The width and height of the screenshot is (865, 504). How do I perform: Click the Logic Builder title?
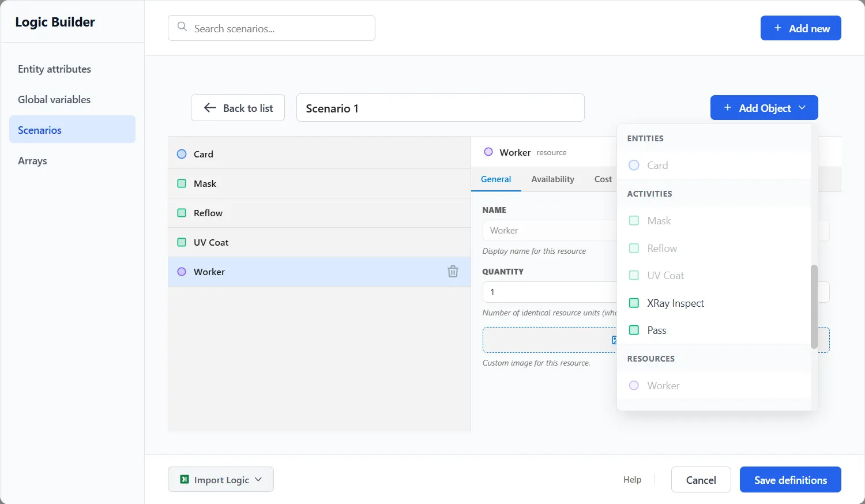point(55,22)
